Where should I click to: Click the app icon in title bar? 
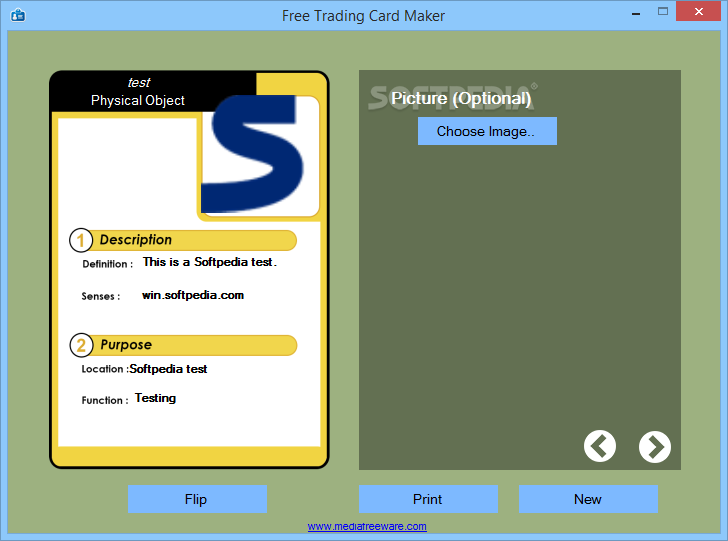[x=18, y=15]
